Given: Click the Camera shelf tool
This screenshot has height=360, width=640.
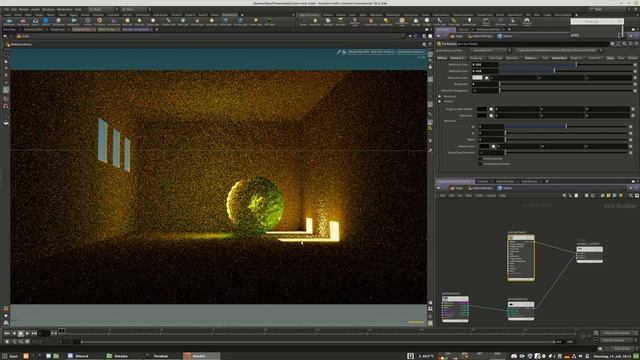Looking at the screenshot, I should [x=303, y=21].
